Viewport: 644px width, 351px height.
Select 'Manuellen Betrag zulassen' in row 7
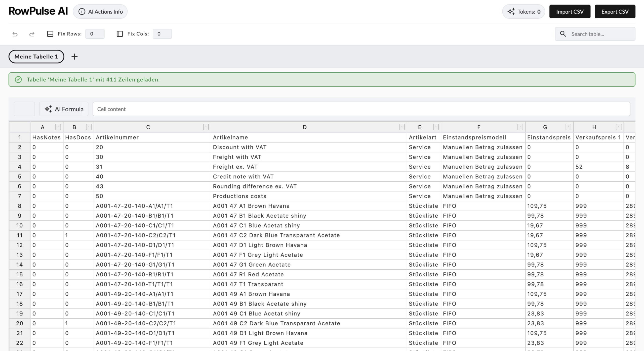483,196
